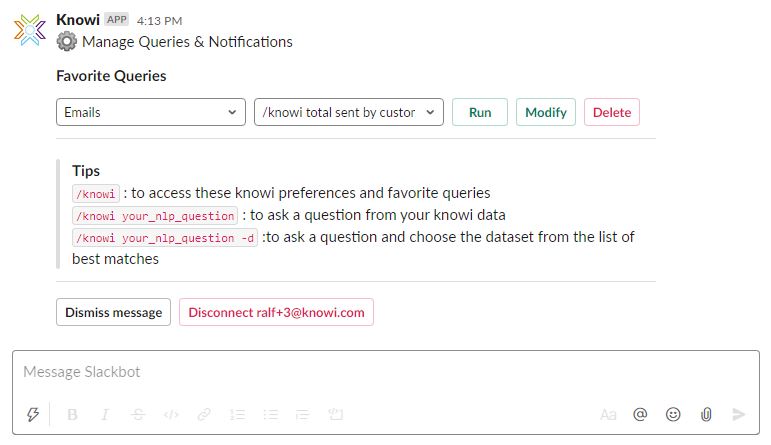
Task: Start an ordered numbered list
Action: (237, 414)
